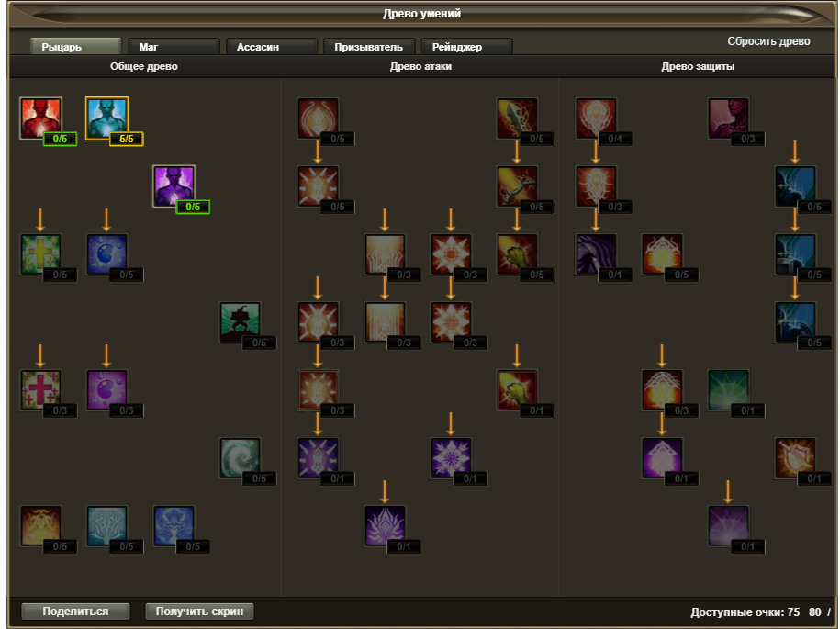Switch to the Призыватель tab
Image resolution: width=840 pixels, height=629 pixels.
pos(369,47)
